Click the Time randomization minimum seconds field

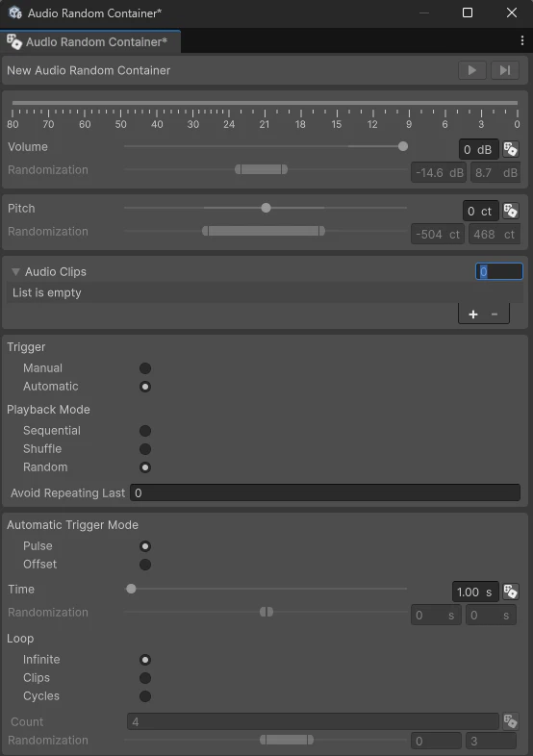pyautogui.click(x=436, y=616)
